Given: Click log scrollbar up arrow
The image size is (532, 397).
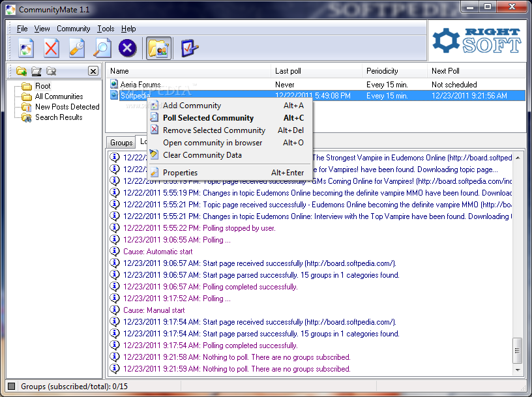Looking at the screenshot, I should [518, 158].
